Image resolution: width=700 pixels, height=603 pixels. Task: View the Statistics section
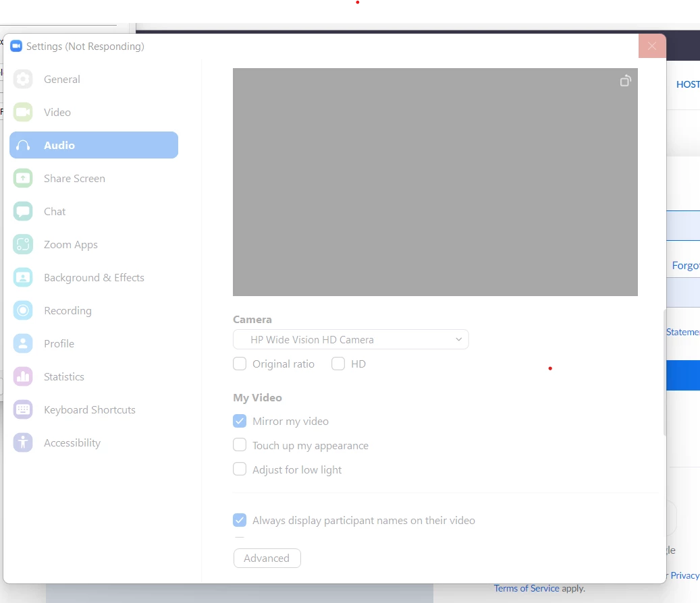(x=94, y=376)
